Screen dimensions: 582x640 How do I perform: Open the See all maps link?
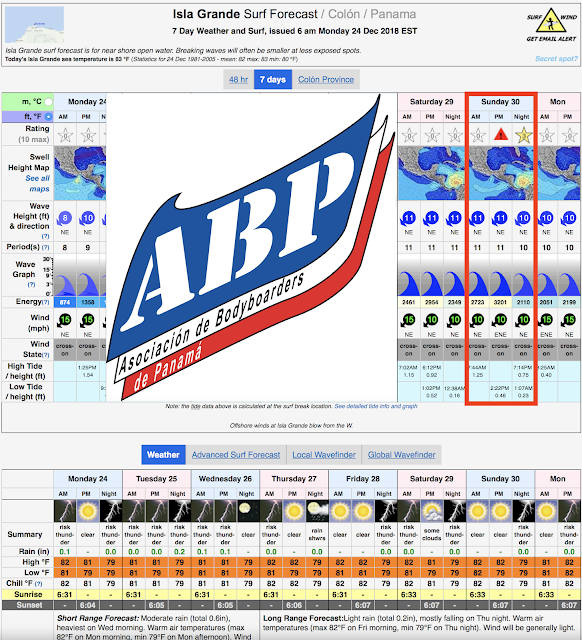click(x=38, y=184)
